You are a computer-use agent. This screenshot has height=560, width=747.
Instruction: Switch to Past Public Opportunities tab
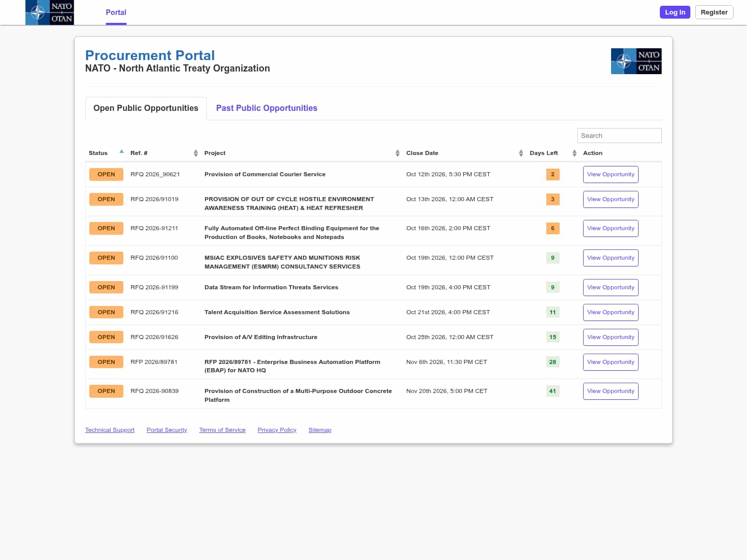pyautogui.click(x=267, y=108)
